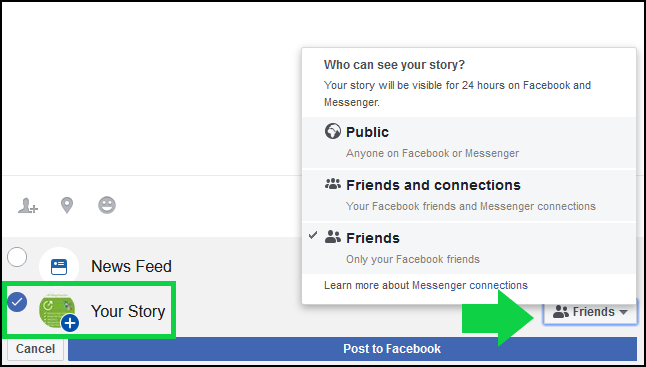Click the News Feed icon
Image resolution: width=646 pixels, height=367 pixels.
[x=59, y=266]
